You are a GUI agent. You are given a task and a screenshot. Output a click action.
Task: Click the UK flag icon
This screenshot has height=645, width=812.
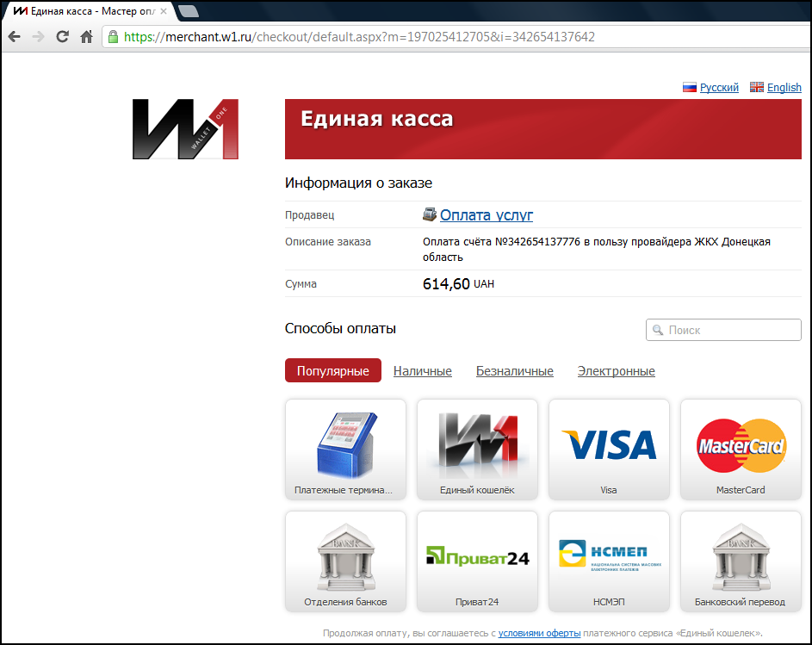point(757,88)
